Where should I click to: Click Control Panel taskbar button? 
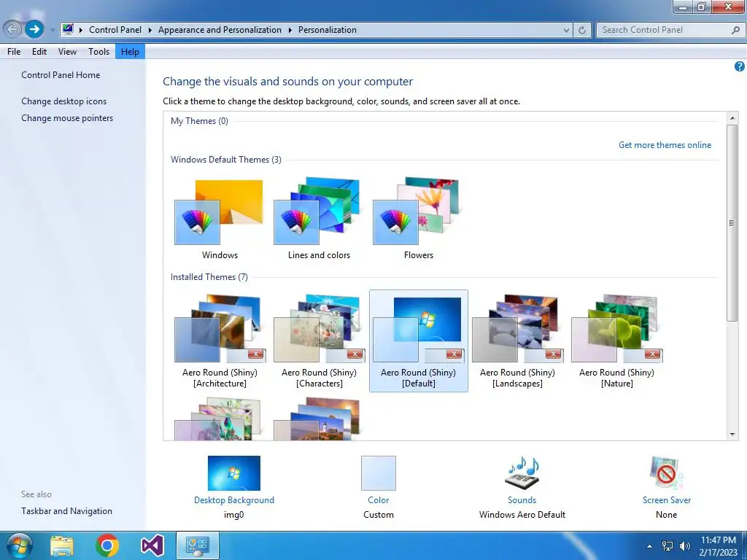[198, 545]
